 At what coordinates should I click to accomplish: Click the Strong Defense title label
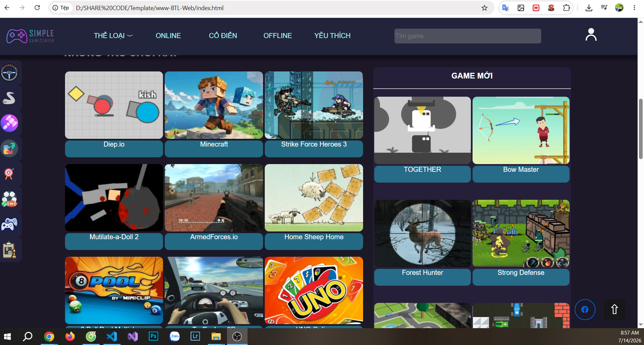pyautogui.click(x=521, y=277)
